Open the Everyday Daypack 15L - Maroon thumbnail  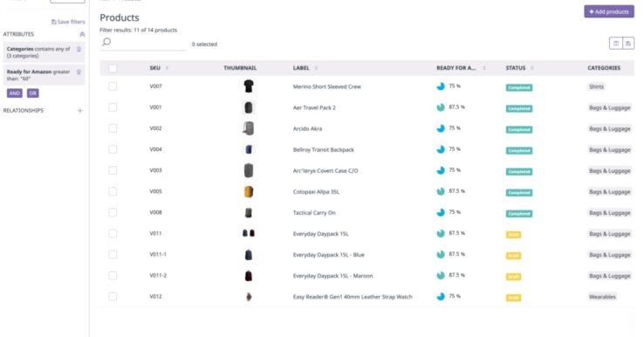pos(249,276)
